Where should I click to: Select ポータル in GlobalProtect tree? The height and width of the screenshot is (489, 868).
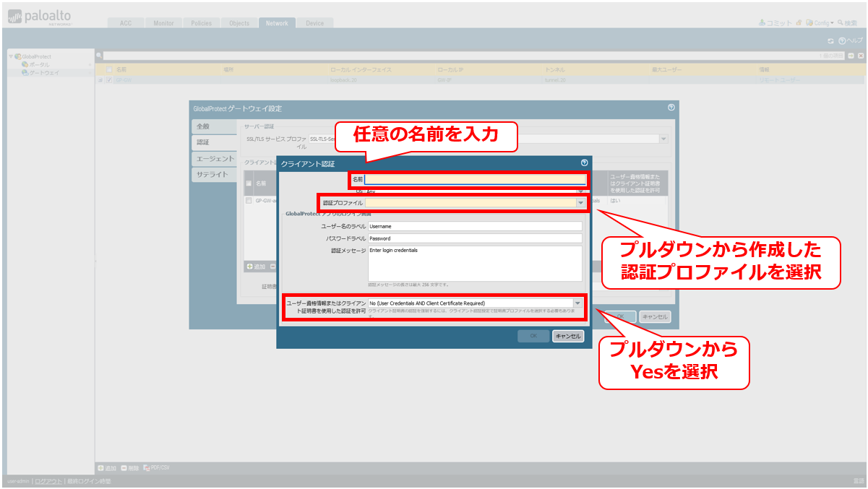tap(40, 64)
